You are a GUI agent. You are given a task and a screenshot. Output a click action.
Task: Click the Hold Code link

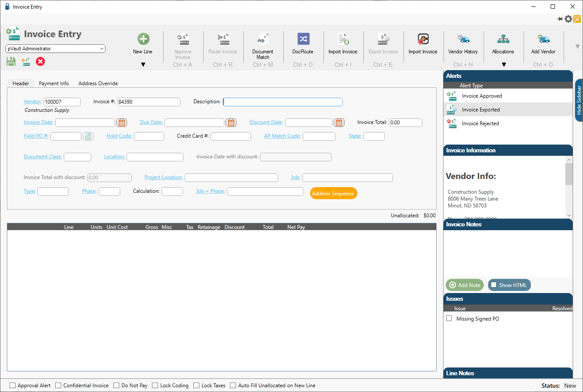pyautogui.click(x=119, y=136)
